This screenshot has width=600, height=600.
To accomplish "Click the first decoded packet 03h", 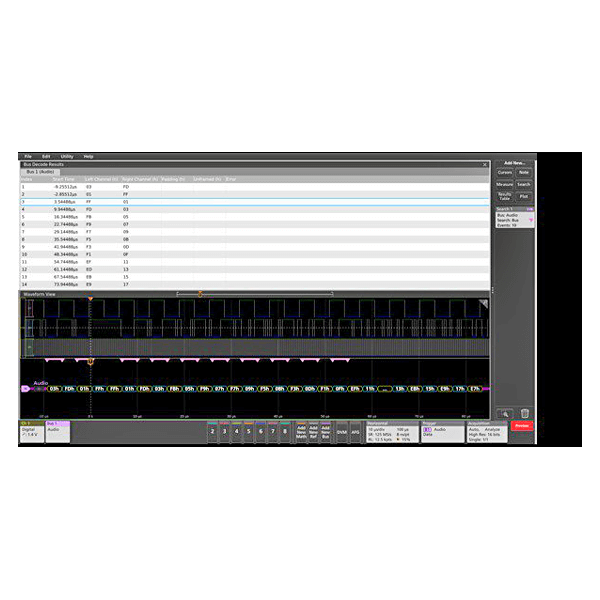I will (x=54, y=389).
